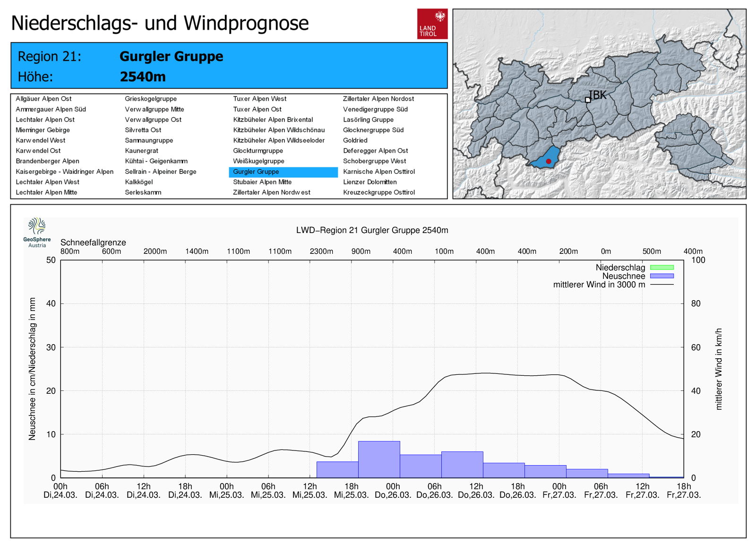Click the GeoSphere Austria logo

point(37,232)
